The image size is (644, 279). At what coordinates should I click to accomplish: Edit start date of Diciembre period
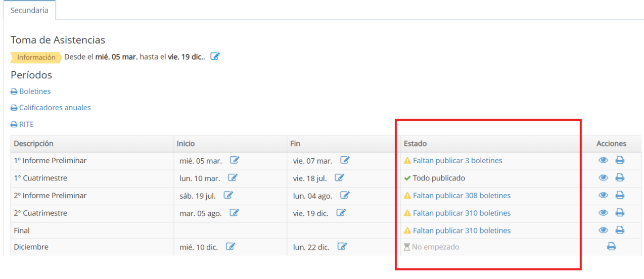coord(230,247)
